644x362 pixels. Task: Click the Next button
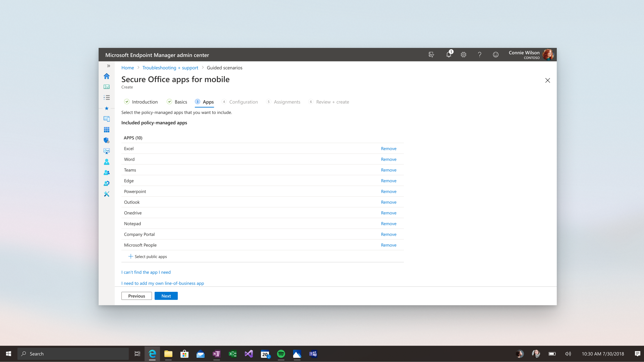pyautogui.click(x=166, y=296)
